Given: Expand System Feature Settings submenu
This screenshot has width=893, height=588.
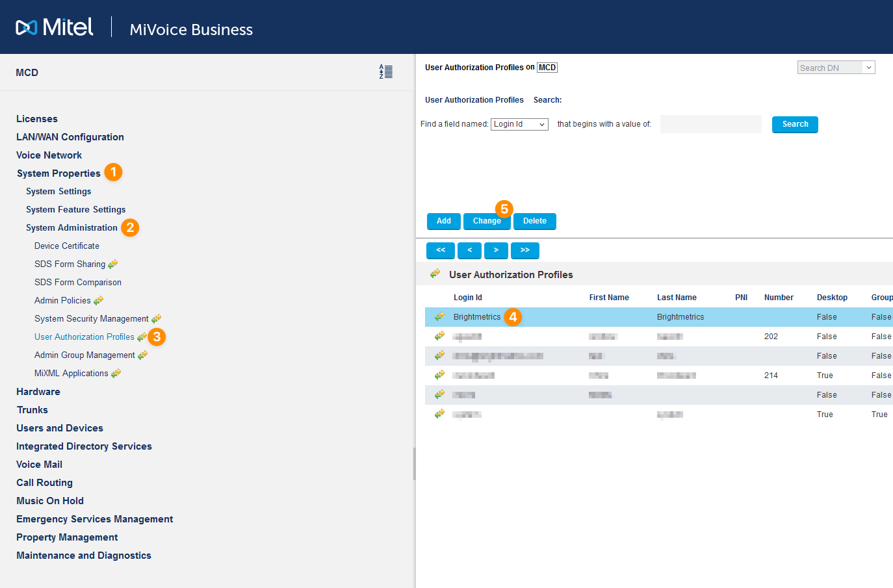Looking at the screenshot, I should pos(76,210).
